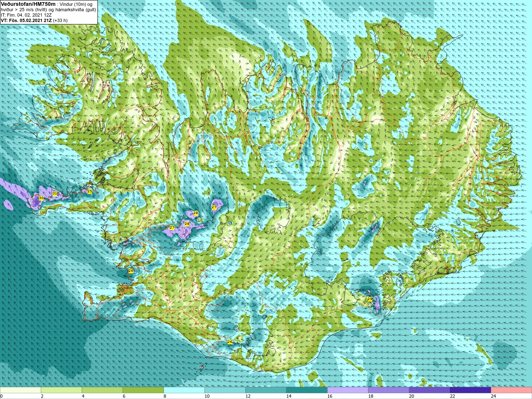
Task: Click the legend scale number 8
Action: (x=165, y=397)
